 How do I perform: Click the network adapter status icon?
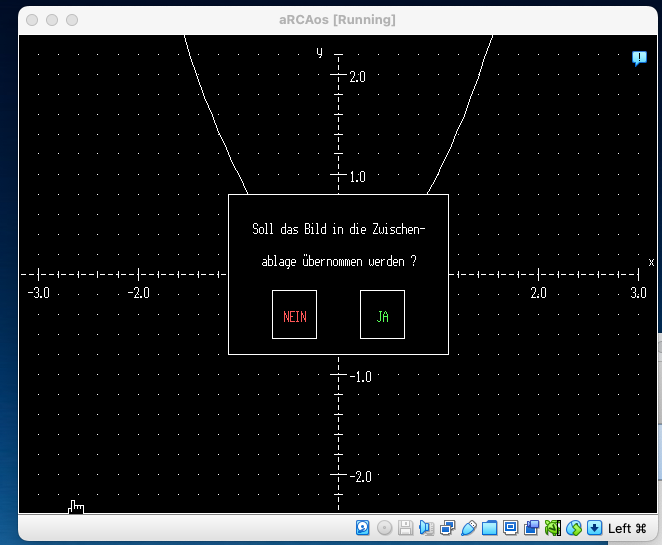pyautogui.click(x=447, y=527)
